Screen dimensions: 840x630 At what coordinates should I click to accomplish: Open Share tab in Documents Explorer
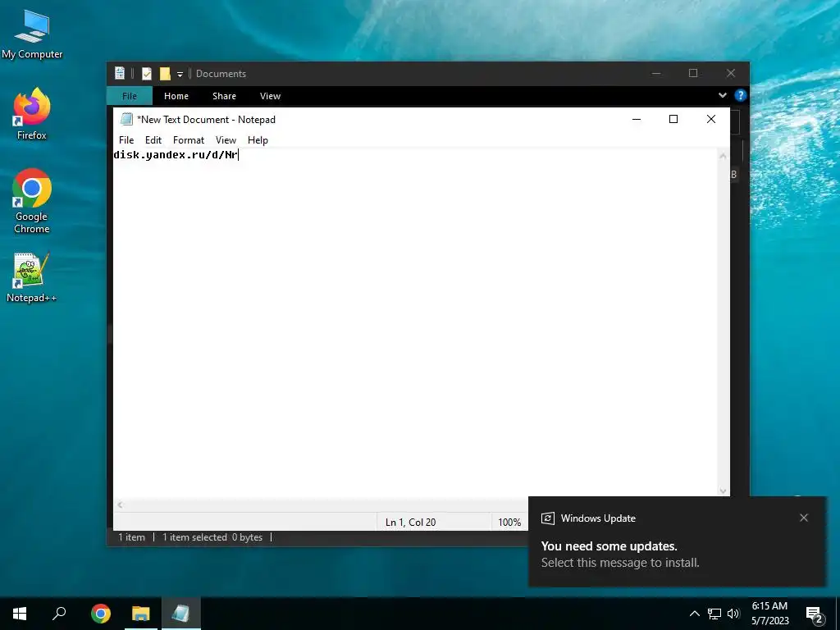(224, 96)
